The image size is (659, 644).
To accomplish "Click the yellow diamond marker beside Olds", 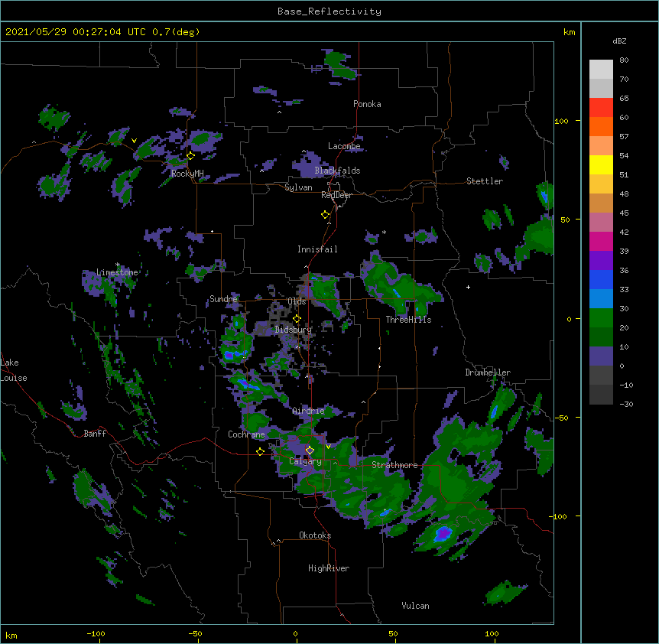I will (x=297, y=319).
